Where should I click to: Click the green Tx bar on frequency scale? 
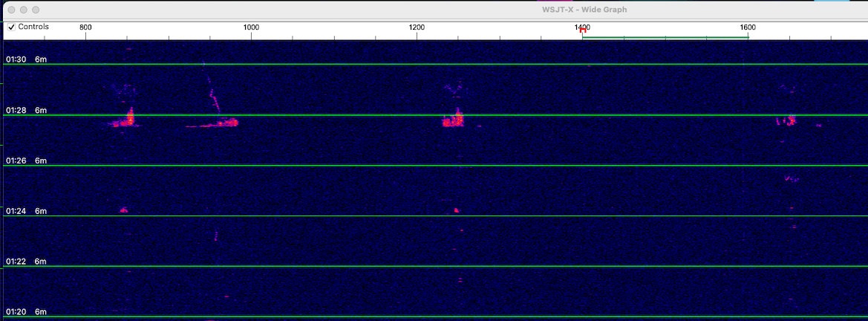point(665,37)
